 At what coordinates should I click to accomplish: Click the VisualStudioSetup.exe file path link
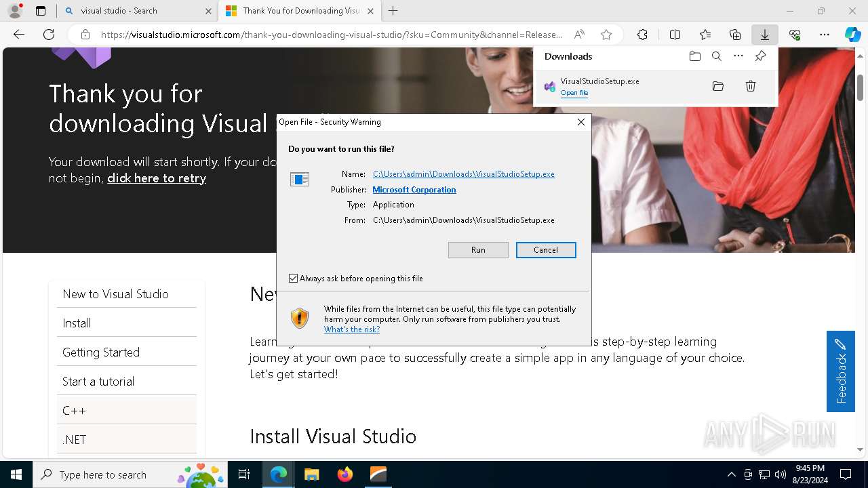coord(464,174)
